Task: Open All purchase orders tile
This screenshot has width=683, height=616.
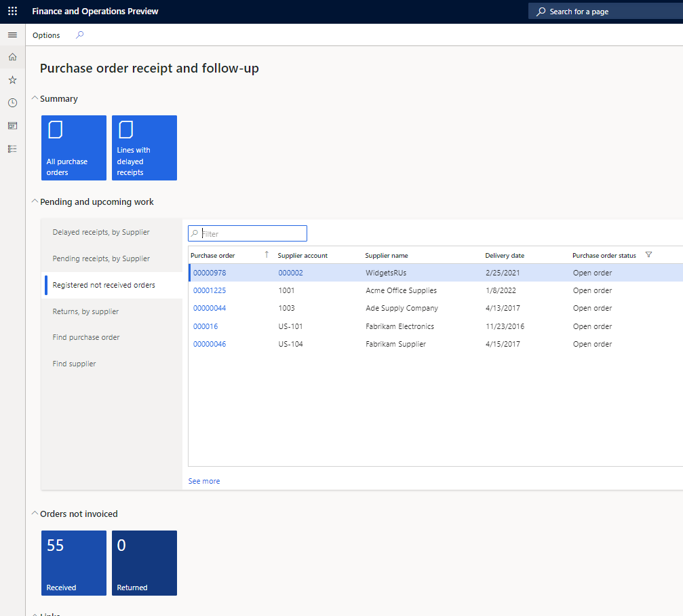Action: tap(74, 148)
